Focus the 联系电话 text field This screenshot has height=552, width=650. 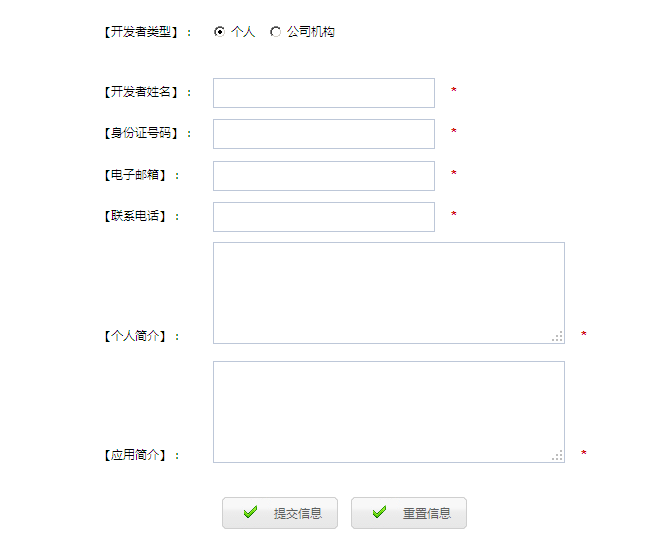coord(324,217)
